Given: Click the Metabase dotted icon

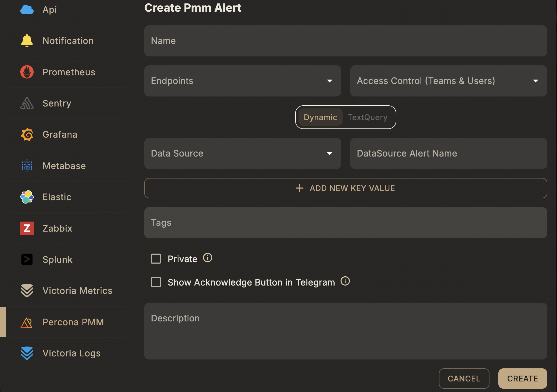Looking at the screenshot, I should click(27, 166).
